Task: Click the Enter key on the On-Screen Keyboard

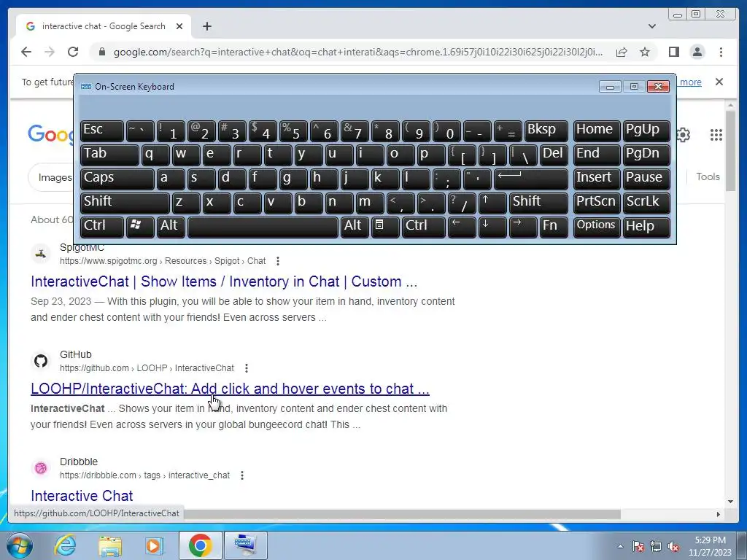Action: [531, 179]
